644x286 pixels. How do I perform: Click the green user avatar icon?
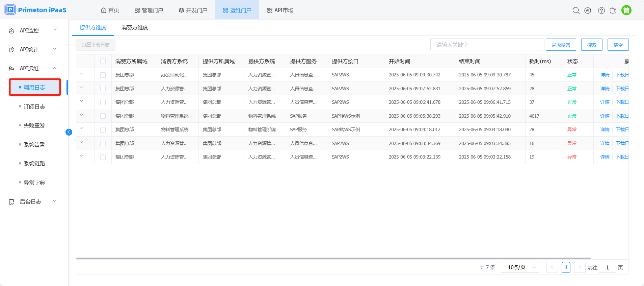(x=626, y=10)
